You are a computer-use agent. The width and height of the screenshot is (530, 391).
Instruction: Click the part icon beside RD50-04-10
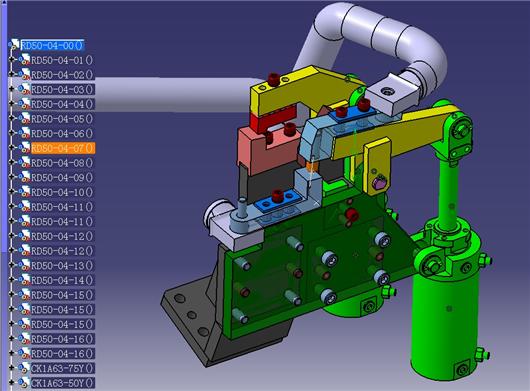pos(24,192)
